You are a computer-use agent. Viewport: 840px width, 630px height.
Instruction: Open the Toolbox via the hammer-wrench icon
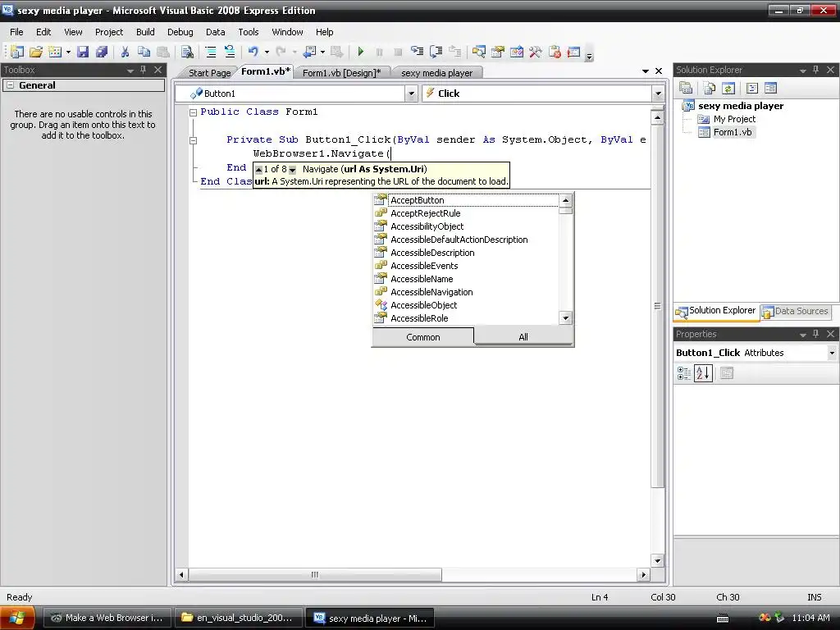(x=535, y=52)
